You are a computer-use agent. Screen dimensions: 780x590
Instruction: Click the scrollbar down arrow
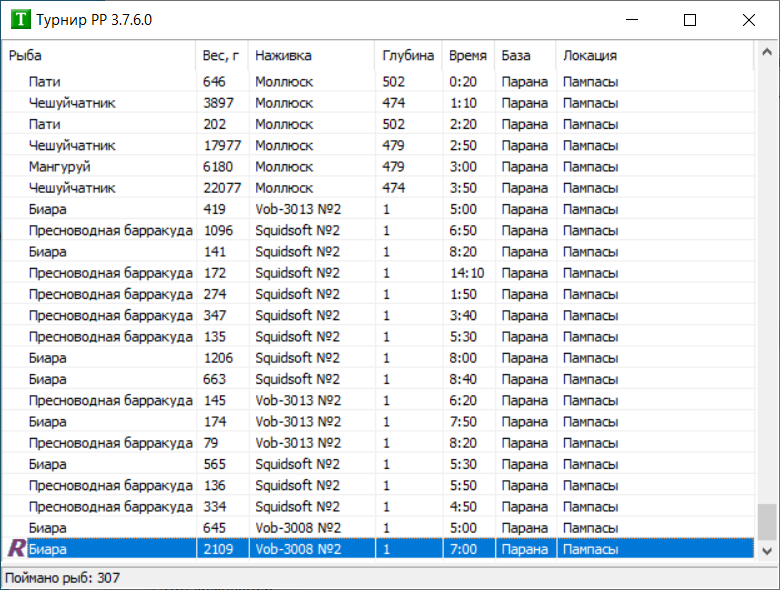(767, 551)
